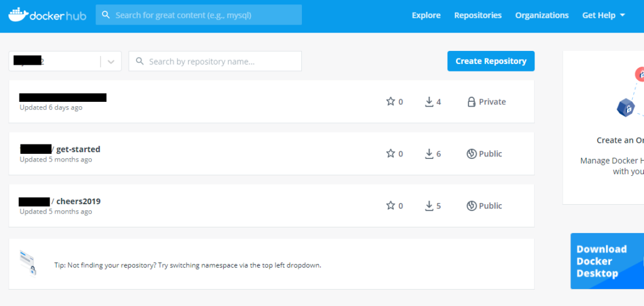This screenshot has width=644, height=306.
Task: Open the Explore page
Action: (x=426, y=15)
